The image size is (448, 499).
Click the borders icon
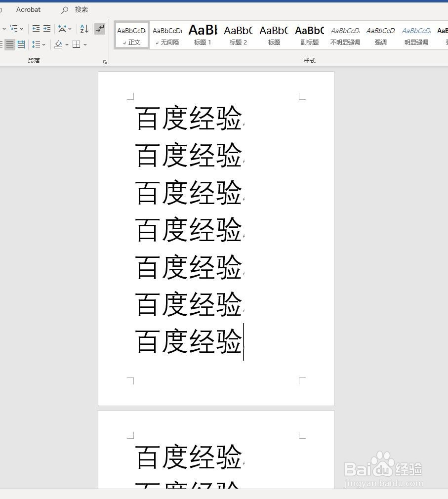[77, 44]
